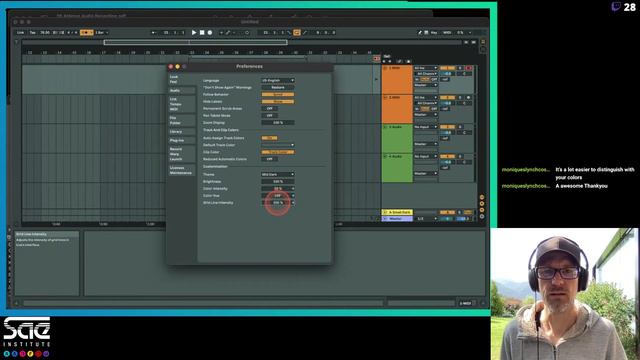This screenshot has width=640, height=360.
Task: Toggle the arrangement Loop switch
Action: (x=297, y=32)
